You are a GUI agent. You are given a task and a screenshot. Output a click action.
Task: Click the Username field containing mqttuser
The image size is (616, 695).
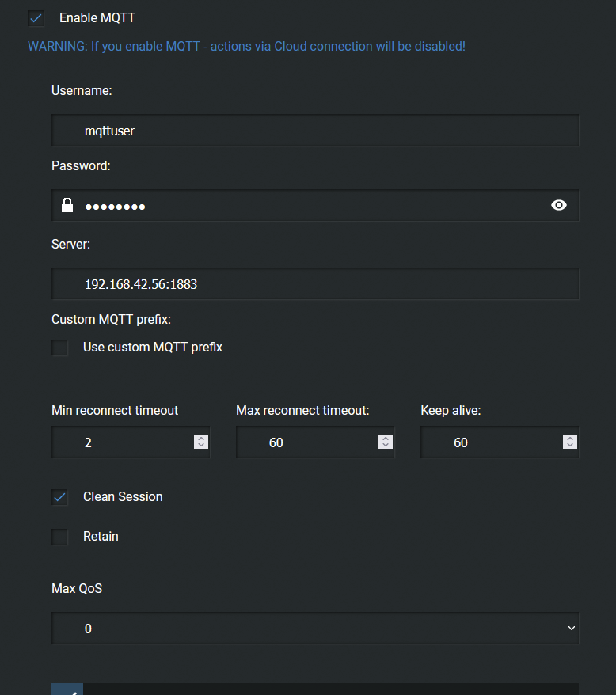pos(315,131)
